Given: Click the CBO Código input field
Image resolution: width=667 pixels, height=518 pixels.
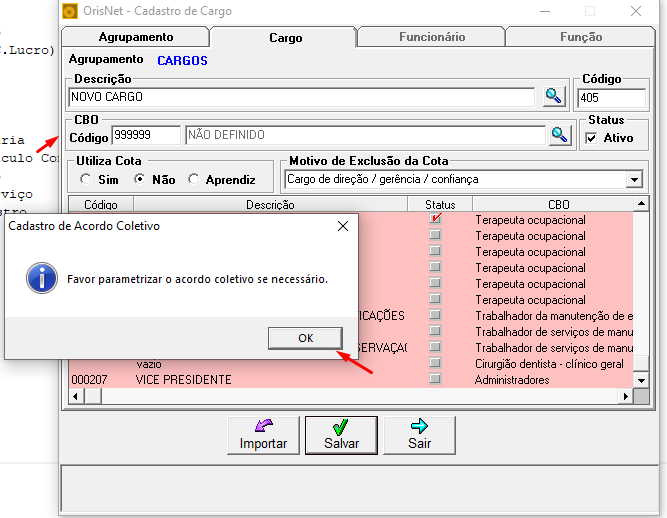Looking at the screenshot, I should 146,135.
